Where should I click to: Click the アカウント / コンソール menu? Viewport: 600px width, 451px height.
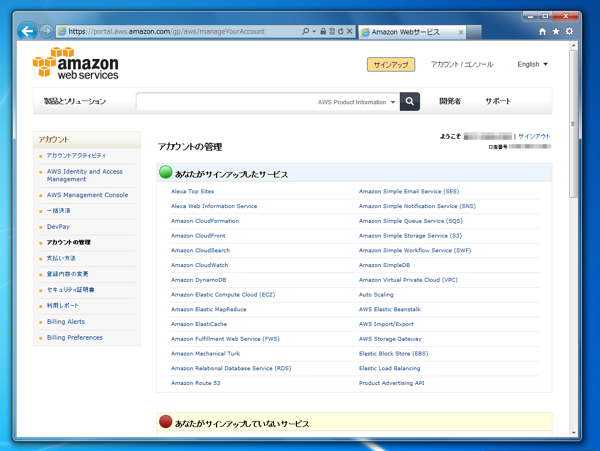(462, 64)
